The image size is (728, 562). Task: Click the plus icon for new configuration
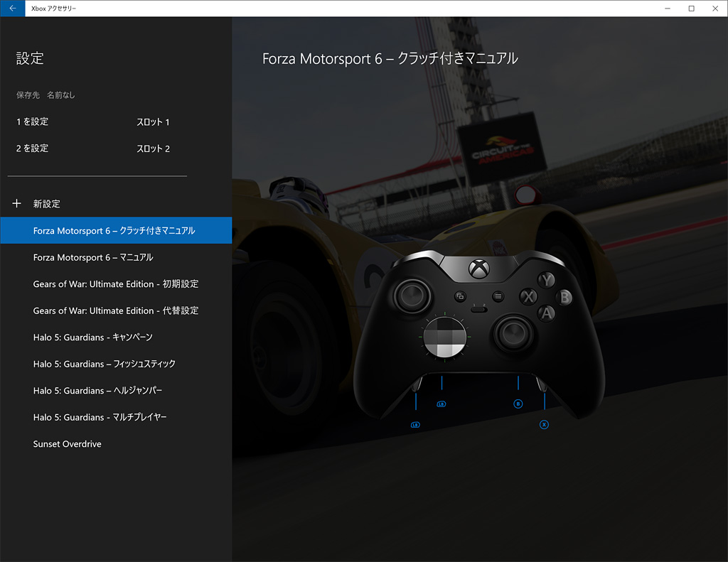tap(17, 203)
